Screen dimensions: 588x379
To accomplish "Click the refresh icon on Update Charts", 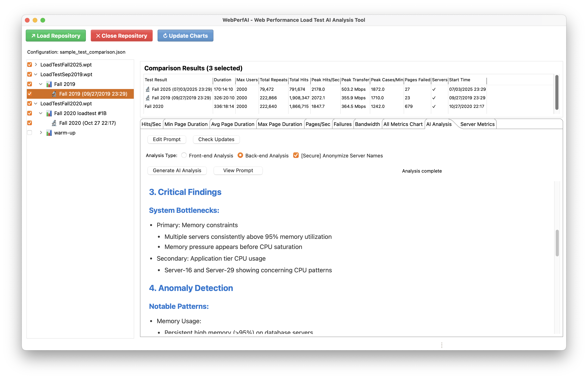I will [x=165, y=36].
